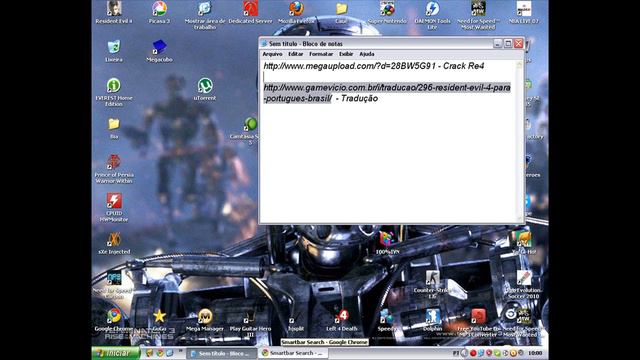Click the highlighted gamevicio.com.br URL text
Viewport: 640px width, 360px height.
pyautogui.click(x=387, y=93)
